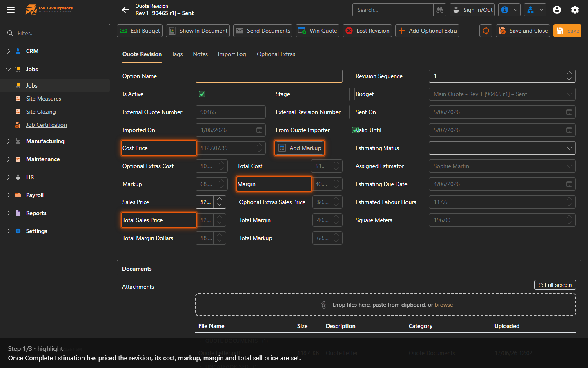Click the binoculars search icon

click(x=440, y=10)
